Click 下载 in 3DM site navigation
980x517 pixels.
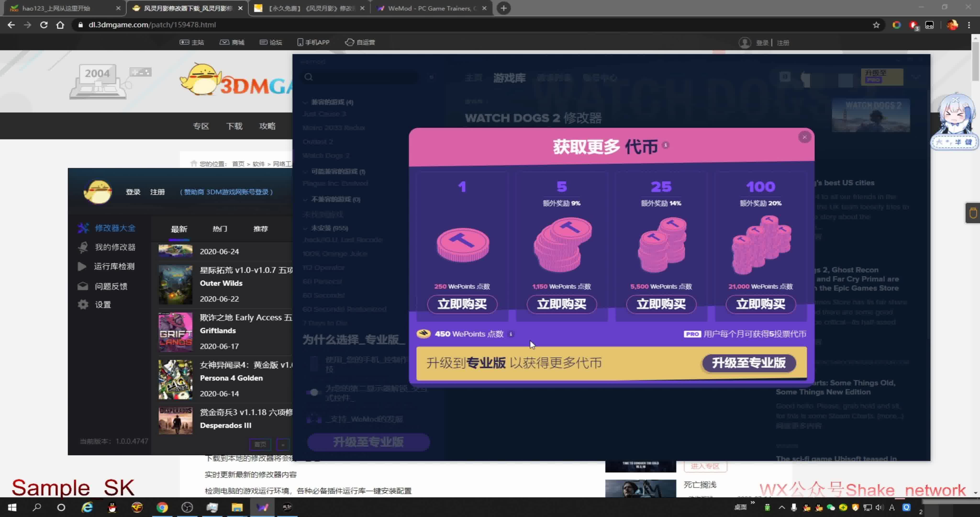(x=234, y=126)
